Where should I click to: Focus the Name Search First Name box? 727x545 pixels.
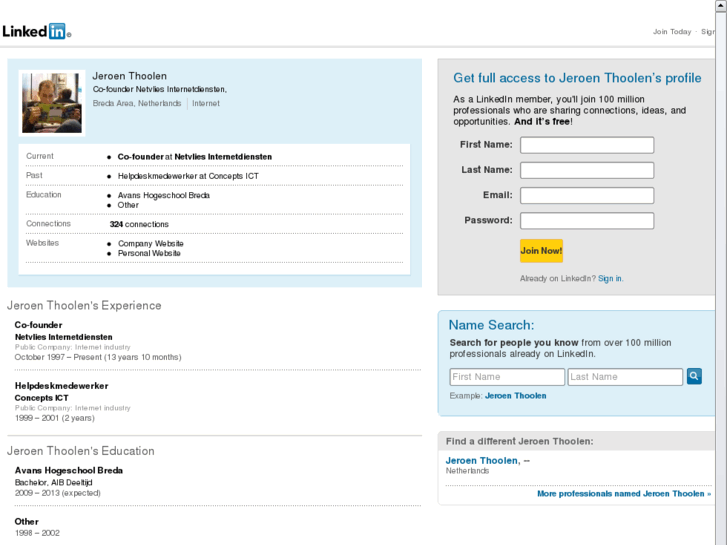click(x=507, y=377)
